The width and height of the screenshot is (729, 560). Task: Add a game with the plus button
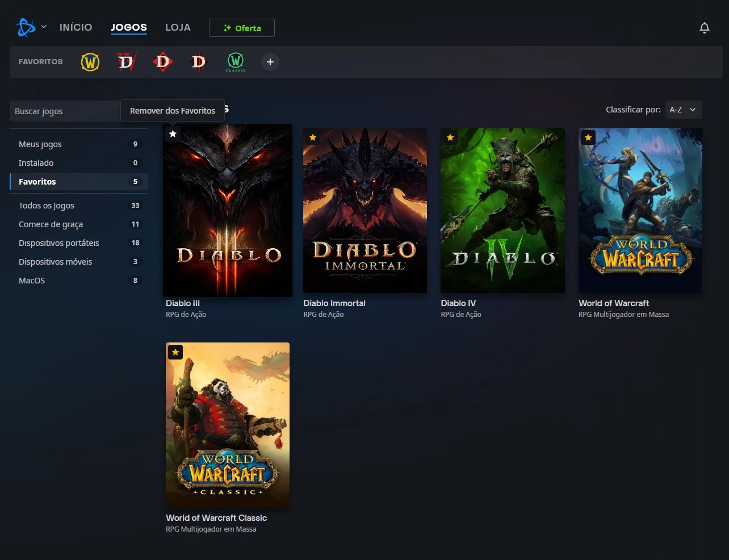click(270, 62)
